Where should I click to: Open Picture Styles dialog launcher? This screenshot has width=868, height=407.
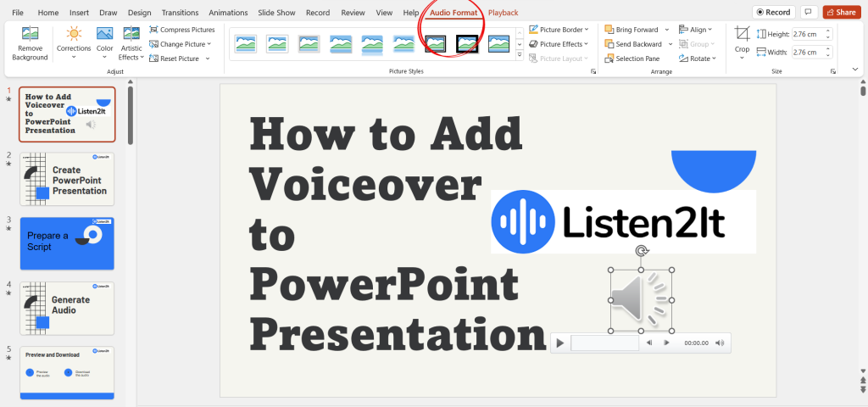pos(593,71)
